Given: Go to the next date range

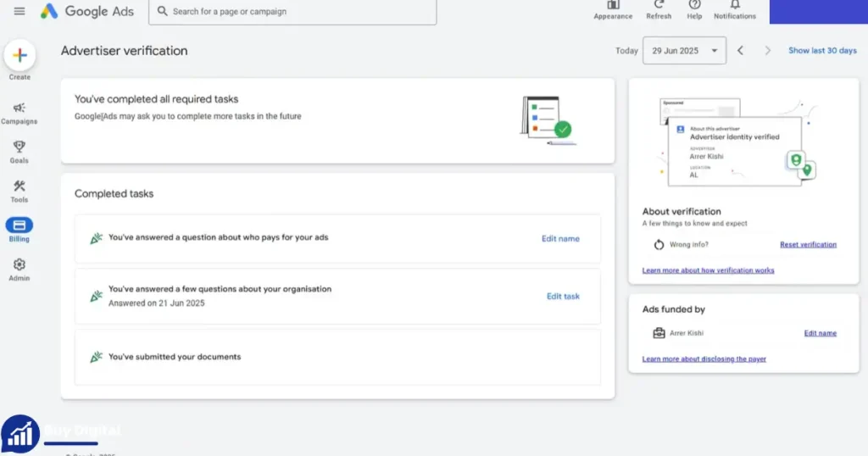Looking at the screenshot, I should coord(767,50).
